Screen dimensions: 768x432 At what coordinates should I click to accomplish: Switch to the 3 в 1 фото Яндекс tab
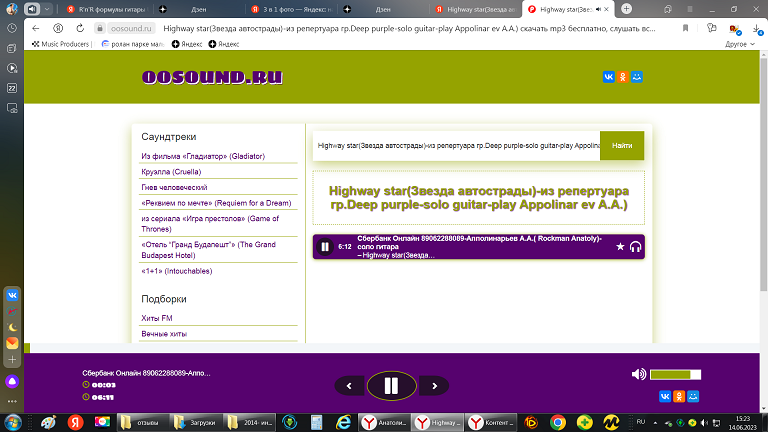coord(292,9)
